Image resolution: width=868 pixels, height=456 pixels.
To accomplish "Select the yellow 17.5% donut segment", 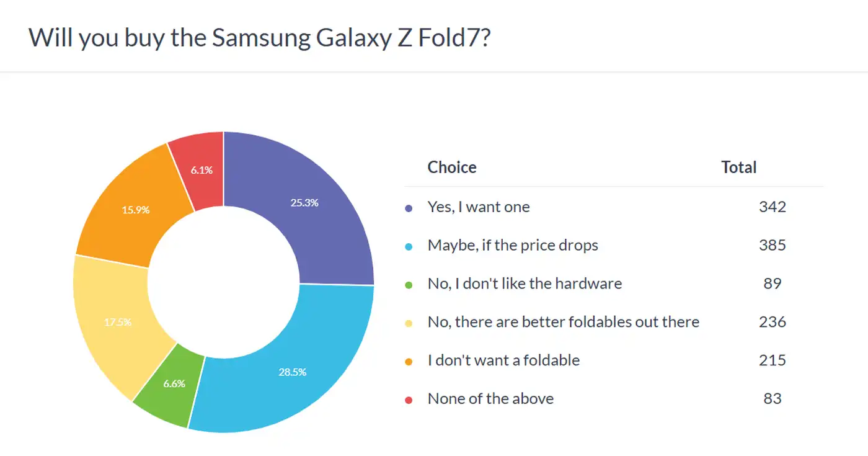I will [118, 323].
